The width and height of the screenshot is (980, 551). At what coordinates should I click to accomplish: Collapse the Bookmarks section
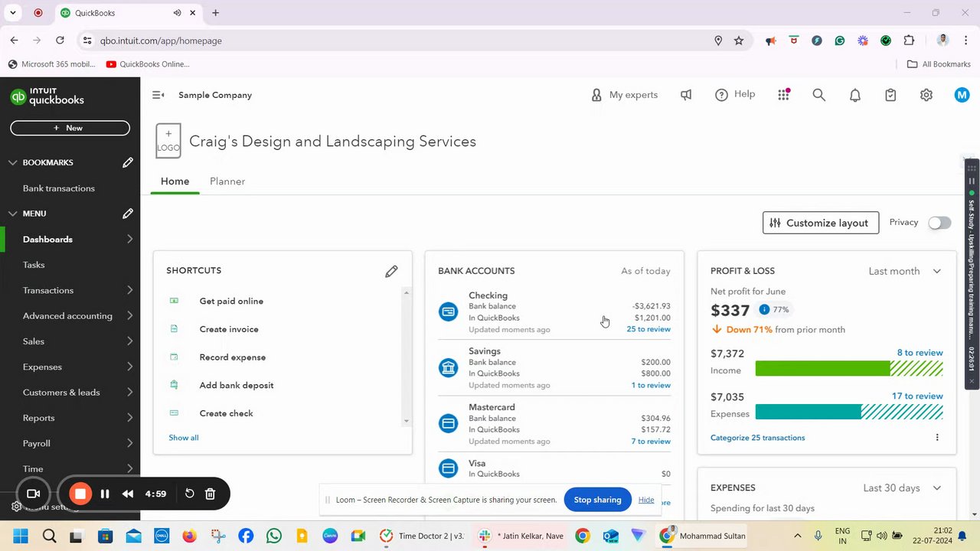(x=12, y=162)
